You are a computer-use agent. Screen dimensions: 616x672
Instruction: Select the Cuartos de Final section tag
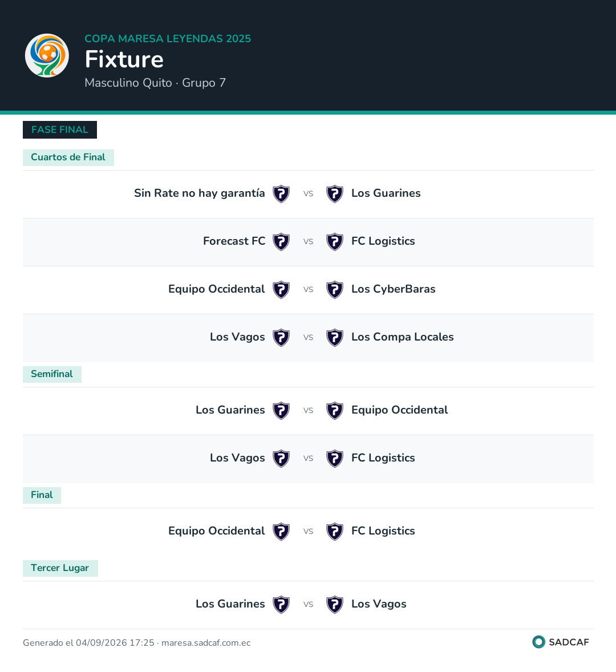pyautogui.click(x=68, y=157)
